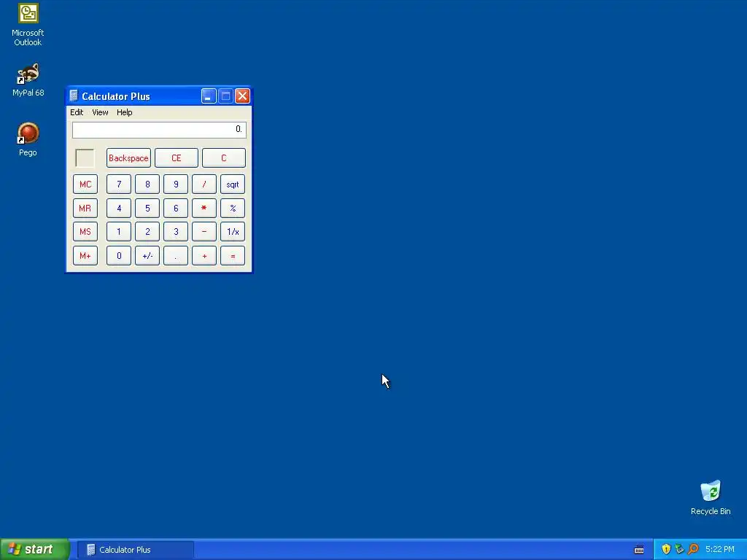
Task: Click the +/- sign change key
Action: (147, 256)
